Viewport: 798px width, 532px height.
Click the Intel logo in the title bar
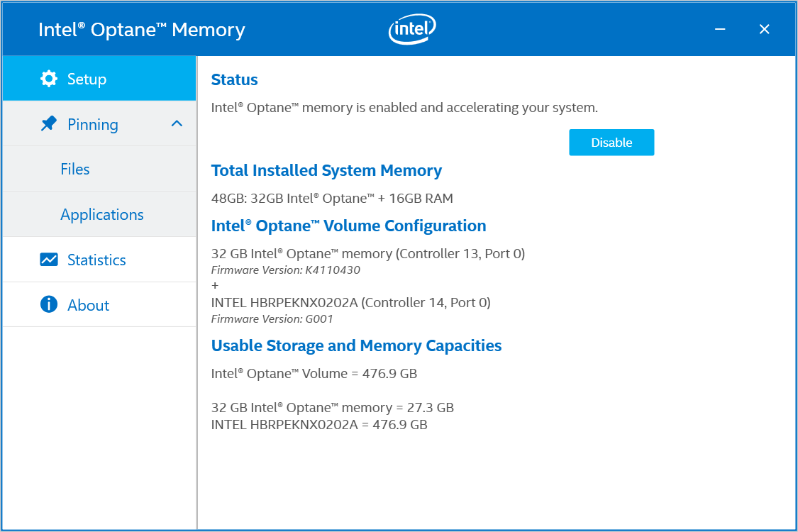pyautogui.click(x=412, y=29)
